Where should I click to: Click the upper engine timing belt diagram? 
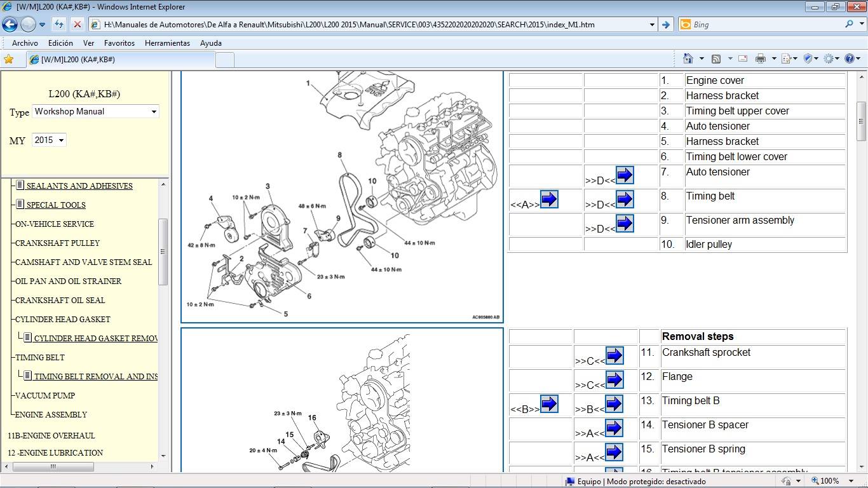[342, 196]
